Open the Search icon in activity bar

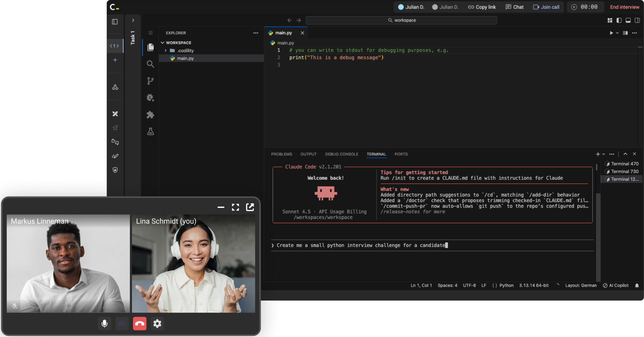tap(150, 64)
